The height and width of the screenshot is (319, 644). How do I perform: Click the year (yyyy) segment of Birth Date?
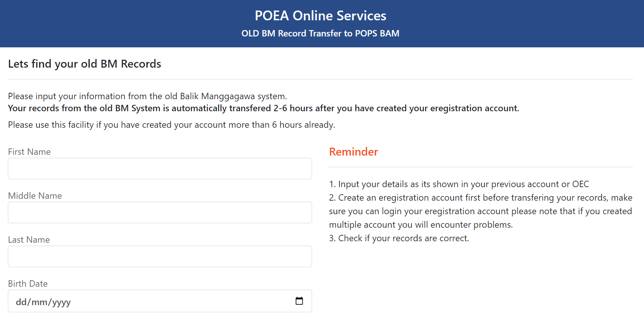pyautogui.click(x=61, y=302)
